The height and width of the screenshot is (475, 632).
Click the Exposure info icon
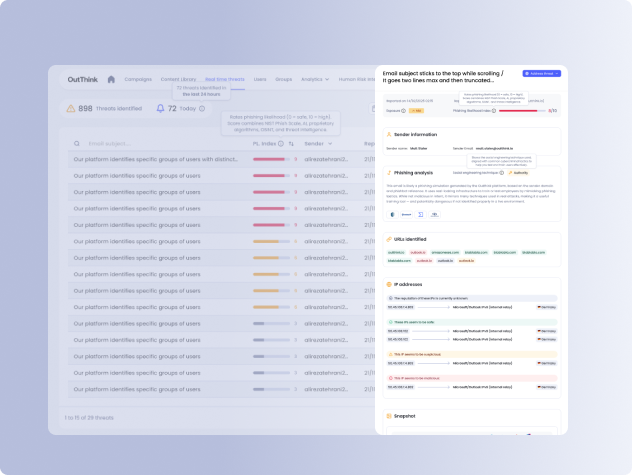pyautogui.click(x=403, y=111)
